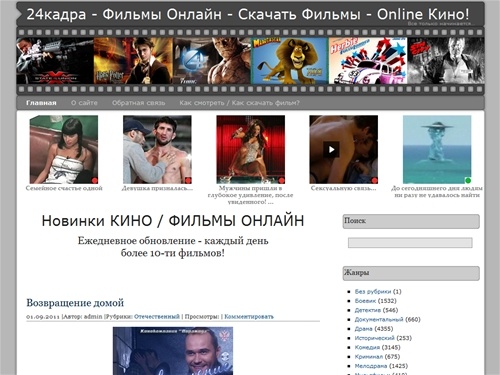Open the Боевик genre
Viewport: 500px width, 375px height.
(365, 301)
